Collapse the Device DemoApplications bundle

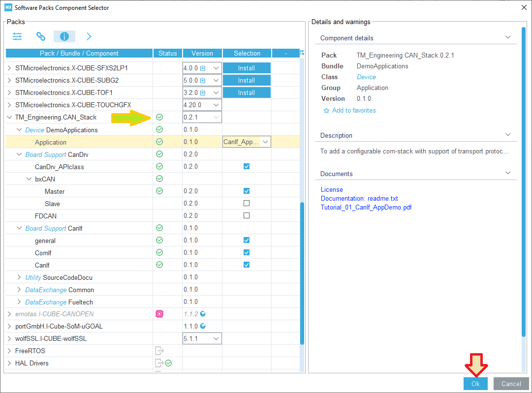click(19, 129)
